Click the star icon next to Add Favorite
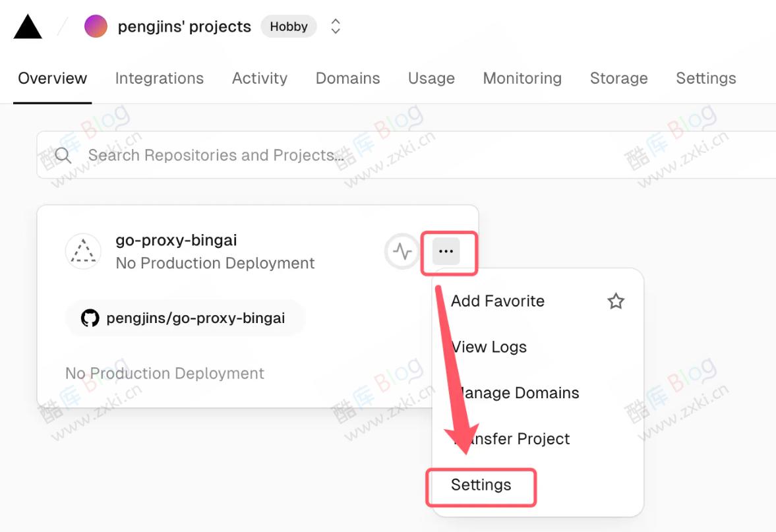 615,301
